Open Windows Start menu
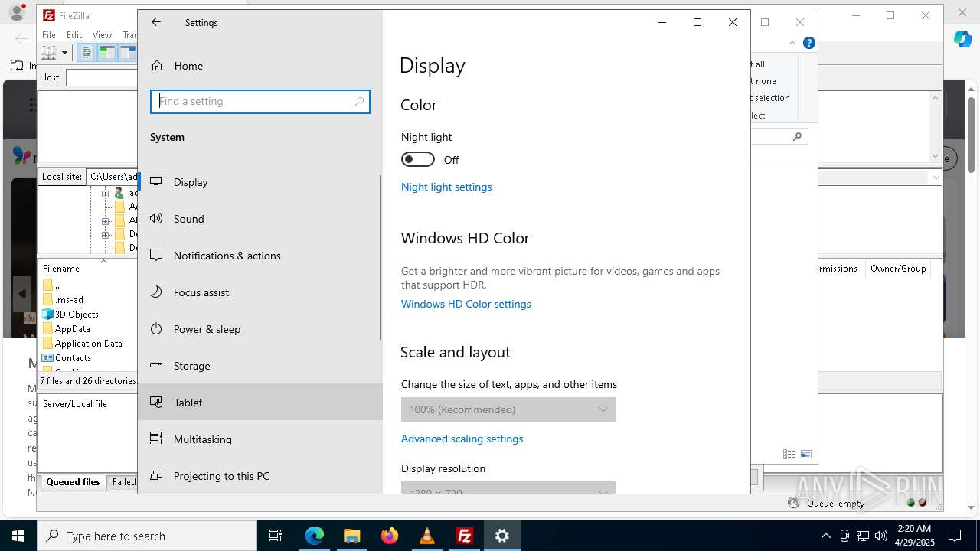The height and width of the screenshot is (551, 980). point(18,536)
